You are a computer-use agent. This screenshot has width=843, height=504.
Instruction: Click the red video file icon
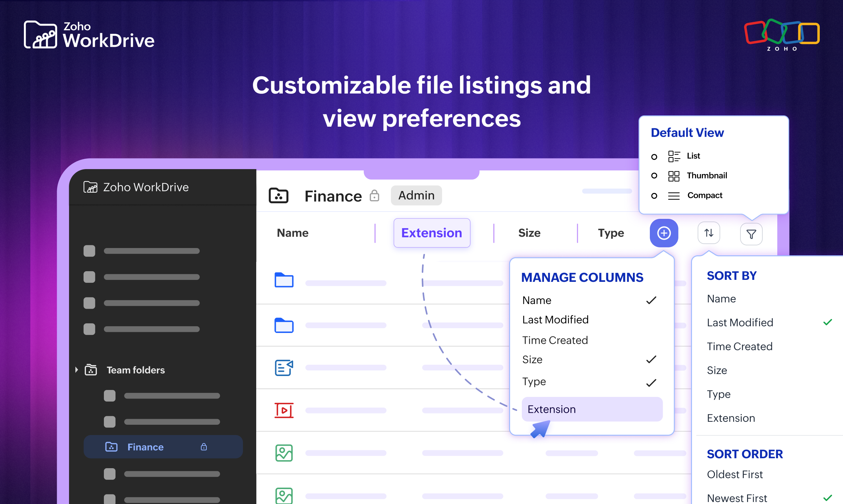[x=284, y=410]
